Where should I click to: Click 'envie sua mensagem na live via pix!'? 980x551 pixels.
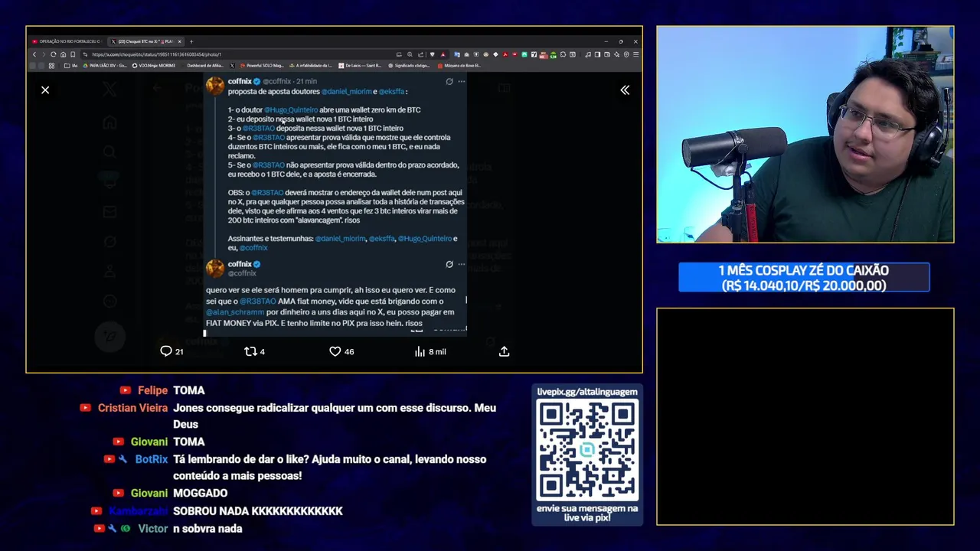(x=587, y=513)
